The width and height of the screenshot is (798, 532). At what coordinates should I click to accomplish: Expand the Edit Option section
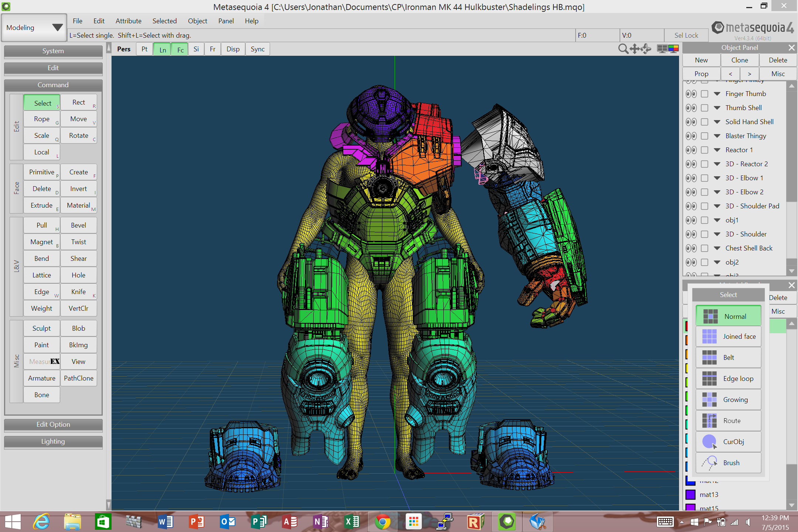pos(53,424)
